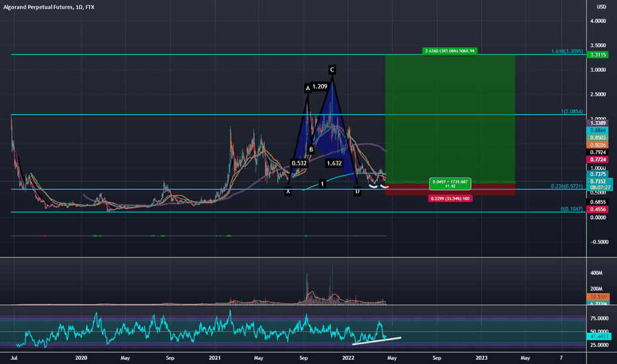
Task: Click the RSI value tag 41.4633
Action: pos(598,336)
